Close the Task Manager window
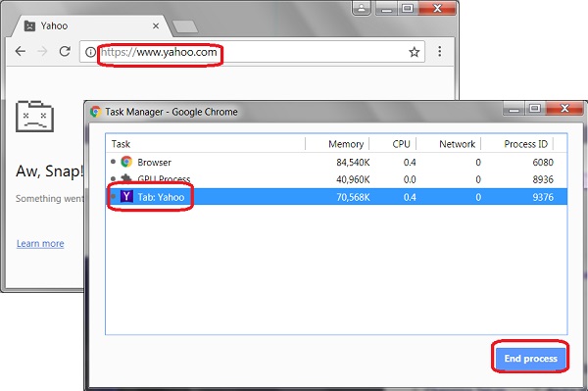 pos(564,109)
